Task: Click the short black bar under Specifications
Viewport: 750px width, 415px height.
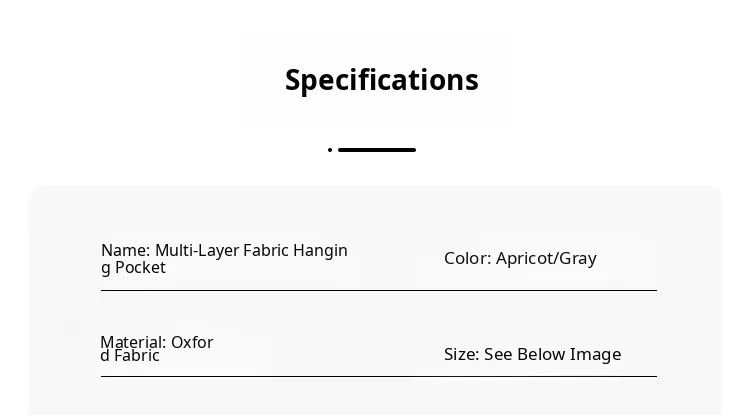Action: pos(377,150)
